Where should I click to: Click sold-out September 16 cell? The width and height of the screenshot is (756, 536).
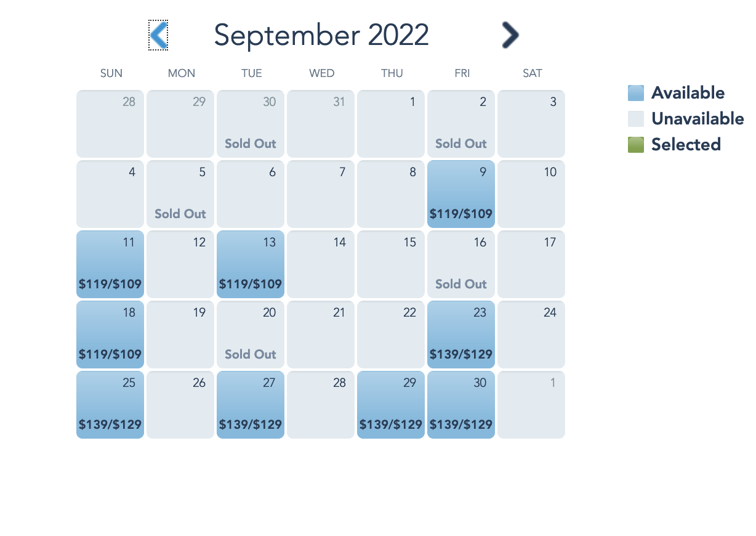[461, 264]
